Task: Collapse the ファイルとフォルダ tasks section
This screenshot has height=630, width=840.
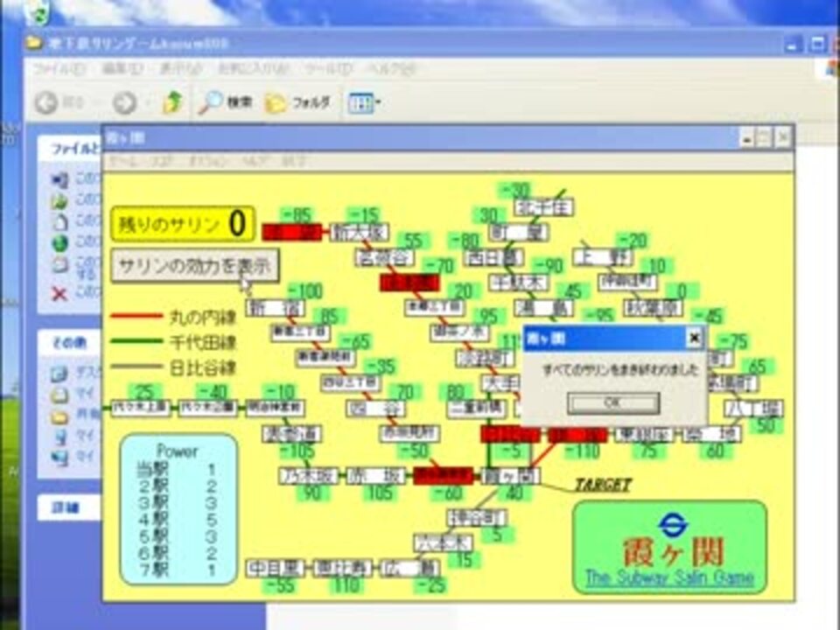Action: coord(70,149)
